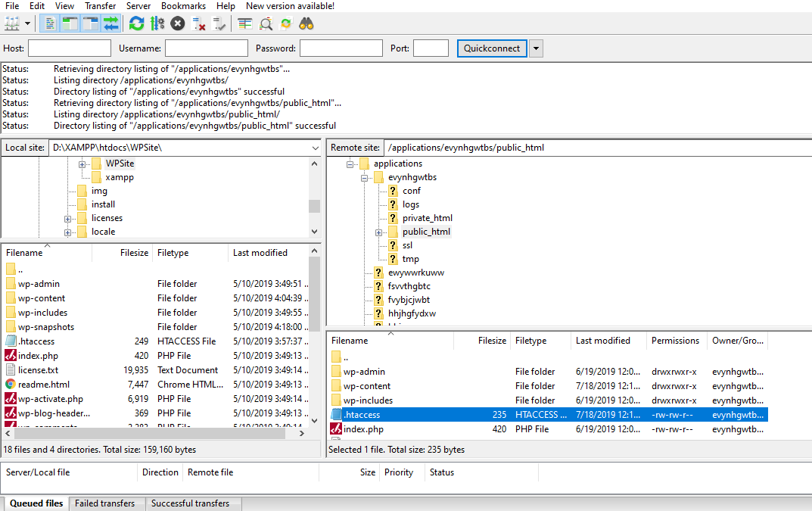This screenshot has height=511, width=812.
Task: Refresh the file and folder lists
Action: coord(137,23)
